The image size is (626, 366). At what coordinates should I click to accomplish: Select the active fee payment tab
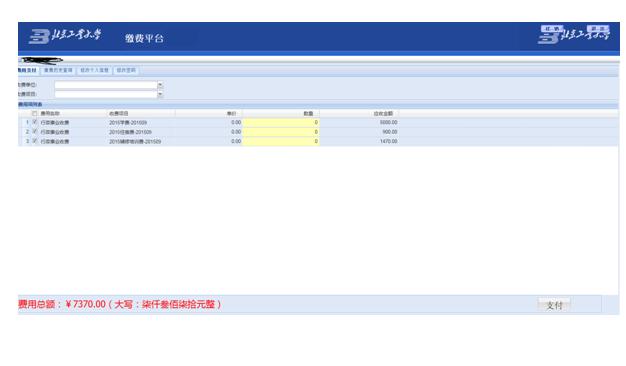pyautogui.click(x=28, y=70)
